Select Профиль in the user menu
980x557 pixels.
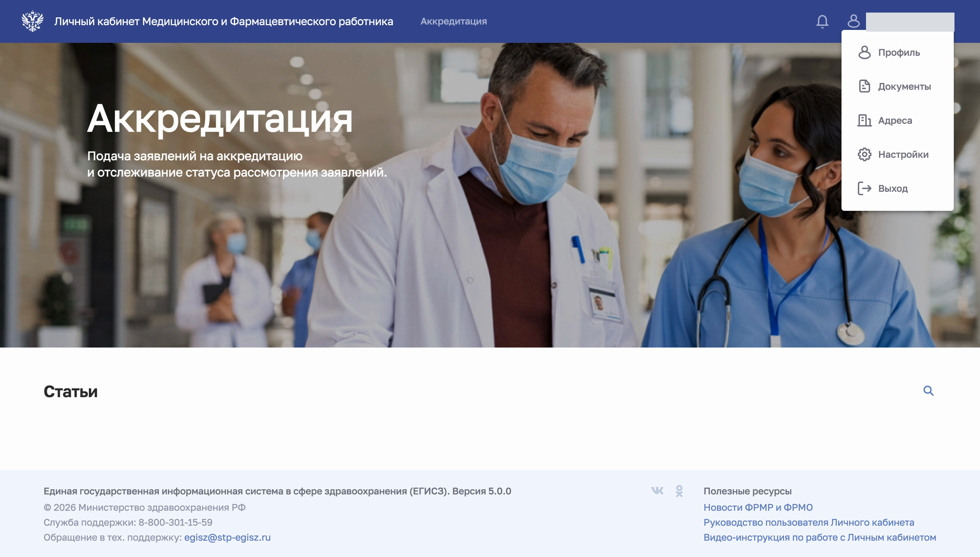[897, 52]
